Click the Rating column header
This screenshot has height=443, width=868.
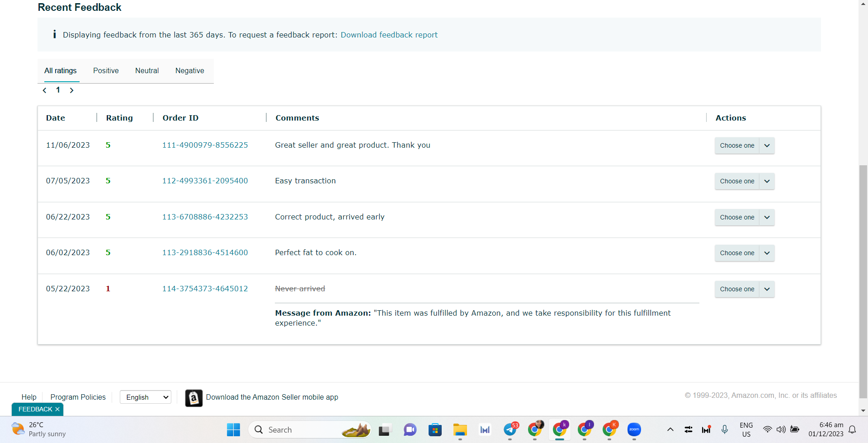pos(119,118)
